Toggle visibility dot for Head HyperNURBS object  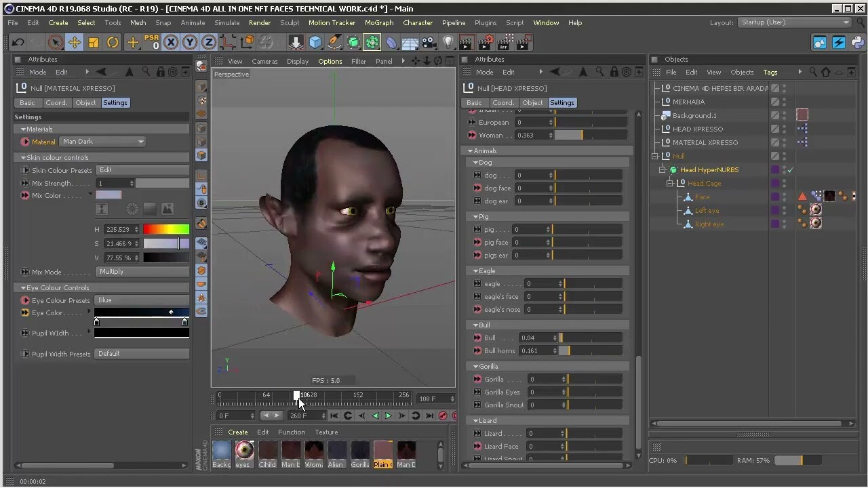tap(784, 167)
